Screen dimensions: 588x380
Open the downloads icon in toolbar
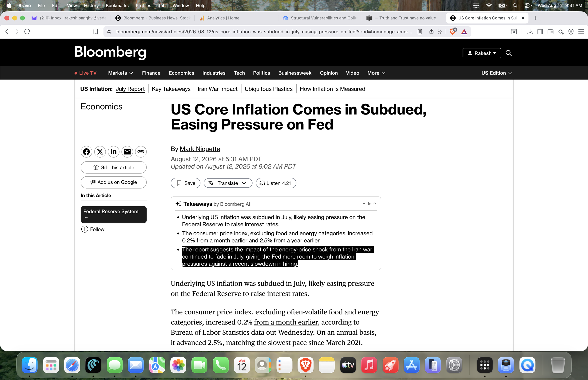530,32
